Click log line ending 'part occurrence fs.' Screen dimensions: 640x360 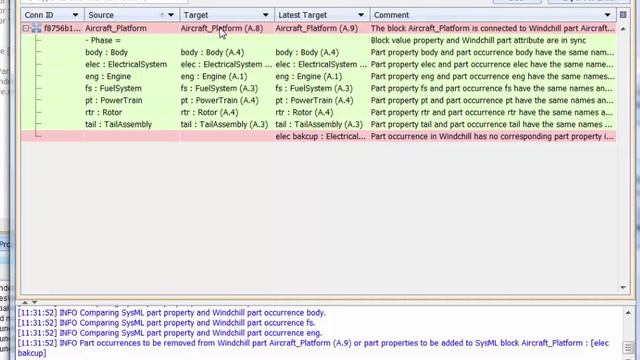167,323
